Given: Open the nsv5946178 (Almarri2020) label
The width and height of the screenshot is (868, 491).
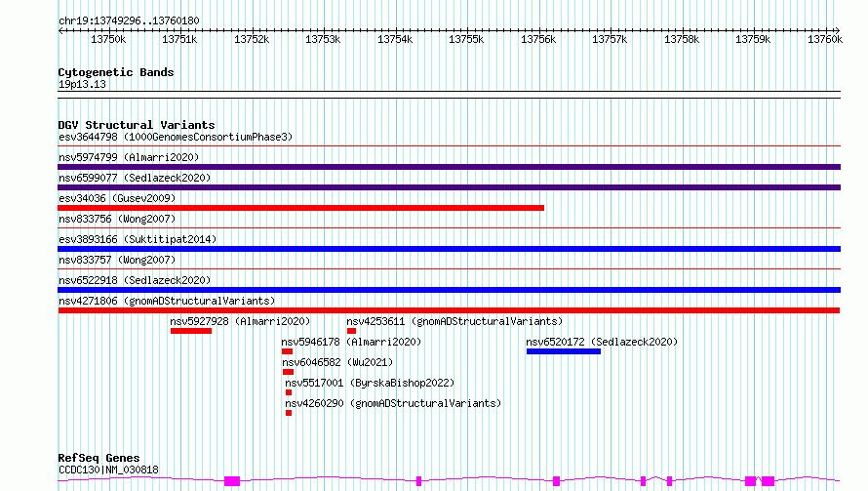Looking at the screenshot, I should (351, 342).
